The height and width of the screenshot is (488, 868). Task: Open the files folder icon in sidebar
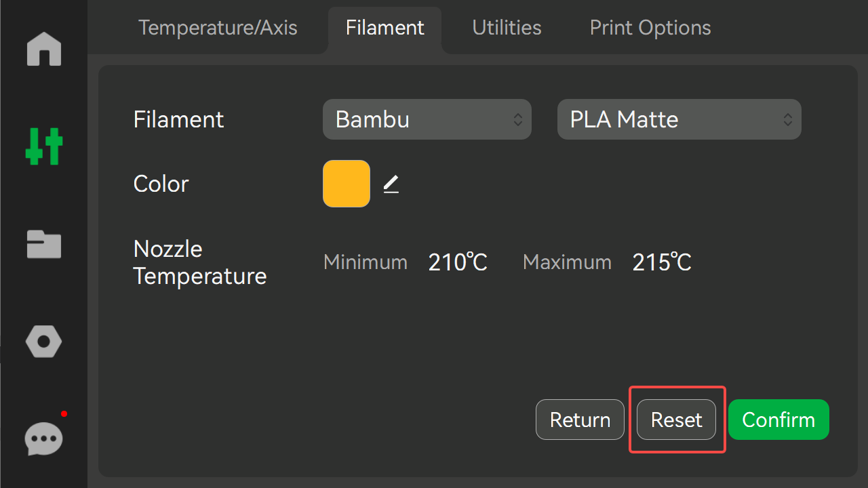pyautogui.click(x=44, y=244)
